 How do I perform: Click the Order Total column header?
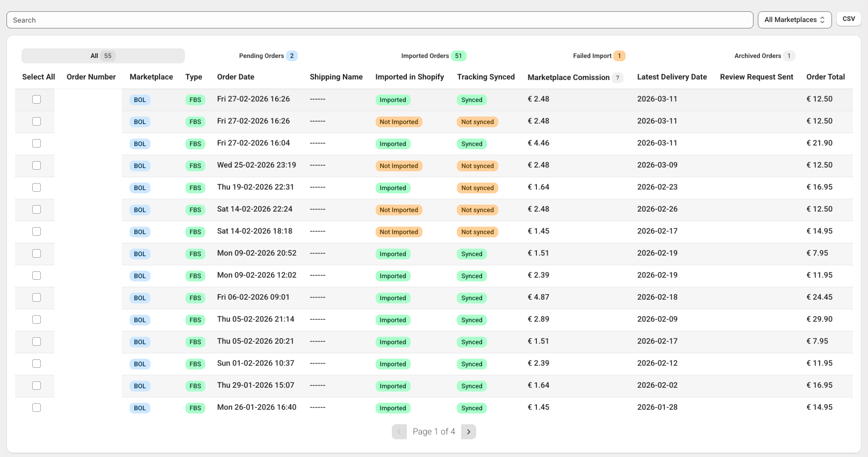pyautogui.click(x=826, y=77)
